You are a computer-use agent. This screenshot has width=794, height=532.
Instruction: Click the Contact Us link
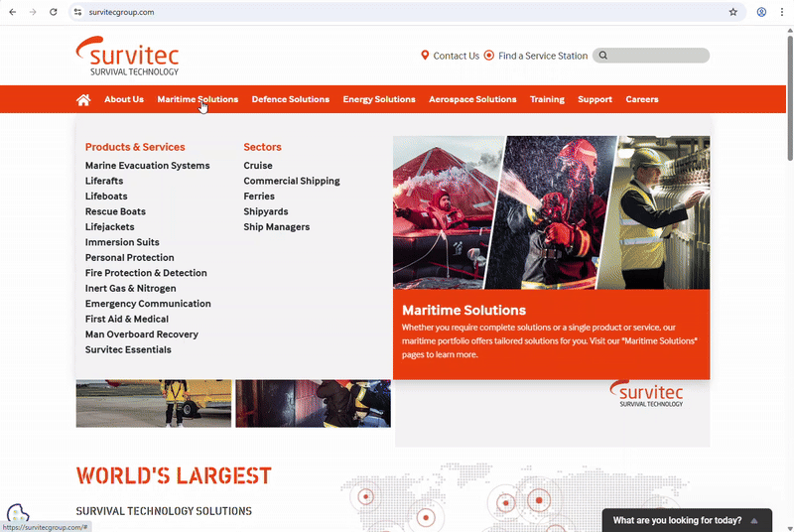pyautogui.click(x=456, y=56)
